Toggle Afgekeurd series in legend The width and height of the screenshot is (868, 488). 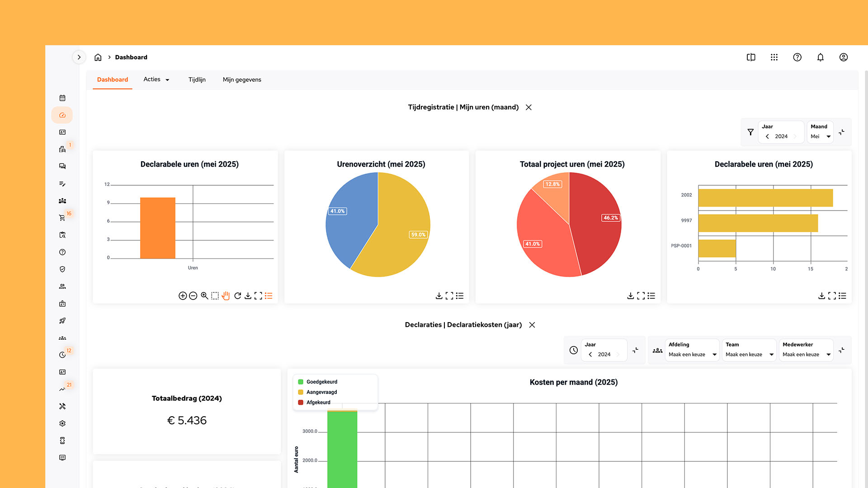318,403
